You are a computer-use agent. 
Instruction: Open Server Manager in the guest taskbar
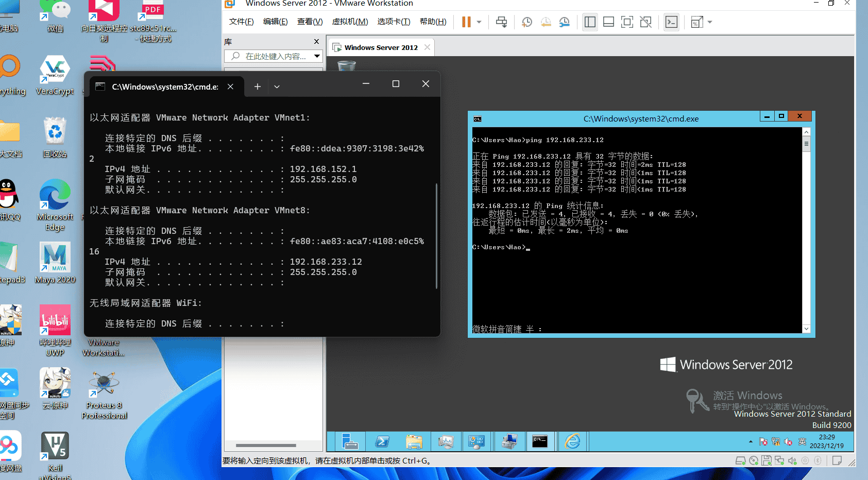350,441
